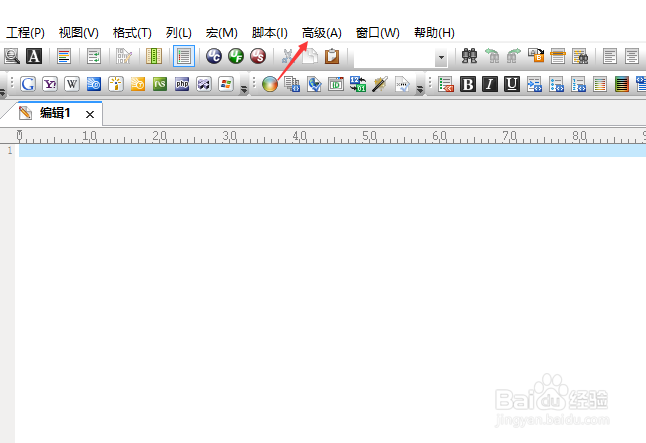This screenshot has height=443, width=646.
Task: Open the 列(L) menu
Action: coord(179,33)
